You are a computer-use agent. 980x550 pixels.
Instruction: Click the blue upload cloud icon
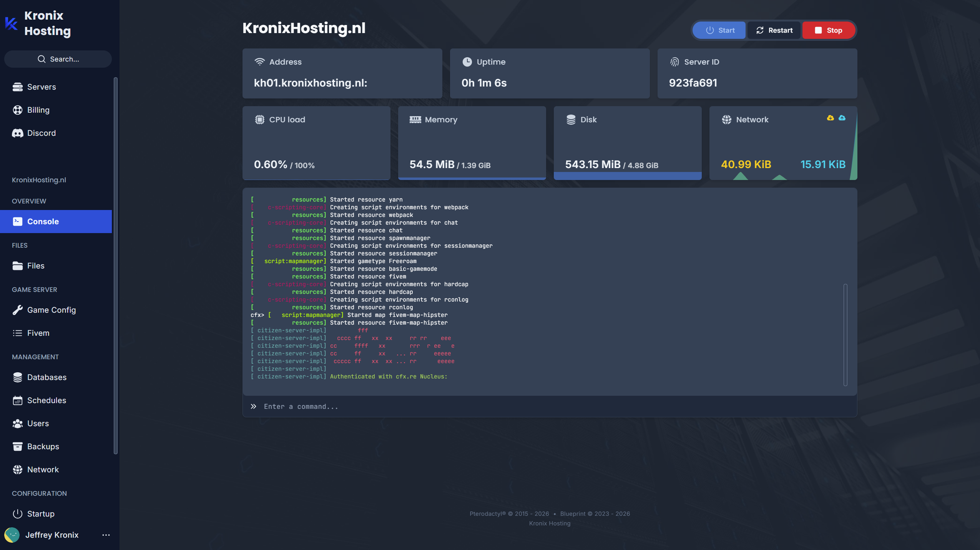pos(842,118)
